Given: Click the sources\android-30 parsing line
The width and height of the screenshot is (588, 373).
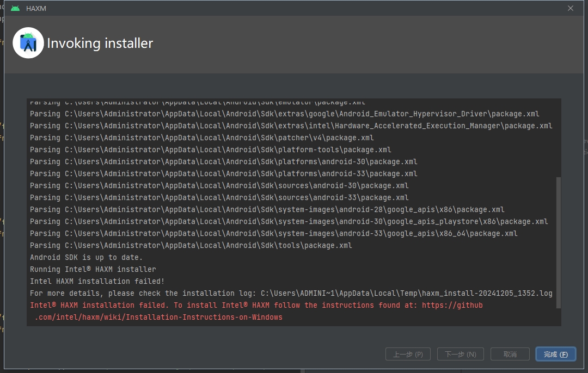Looking at the screenshot, I should pyautogui.click(x=219, y=185).
